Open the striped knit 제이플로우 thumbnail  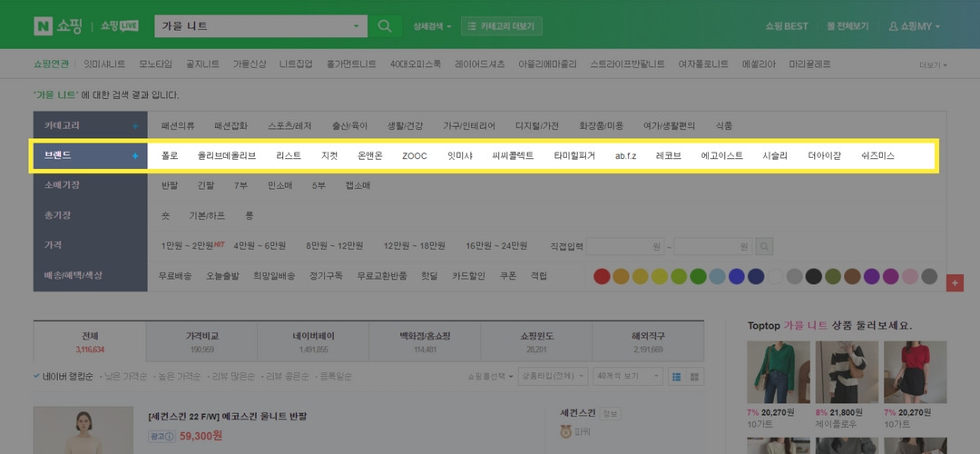coord(847,372)
